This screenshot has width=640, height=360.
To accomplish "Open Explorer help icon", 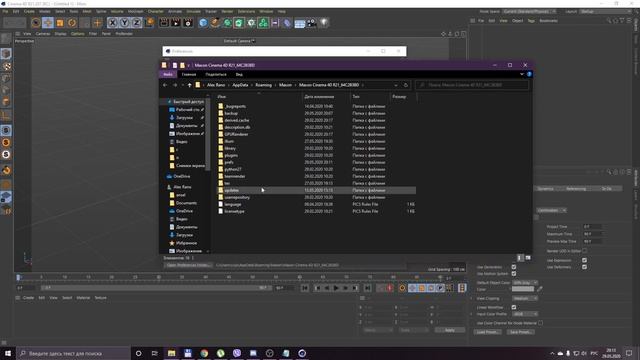I will [x=529, y=74].
